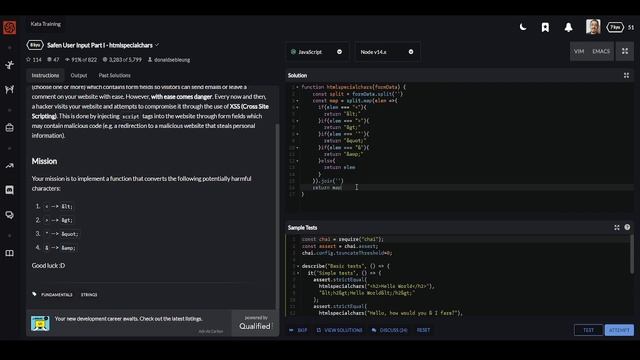Open the Node v14.x version dropdown
This screenshot has height=360, width=640.
pyautogui.click(x=387, y=52)
